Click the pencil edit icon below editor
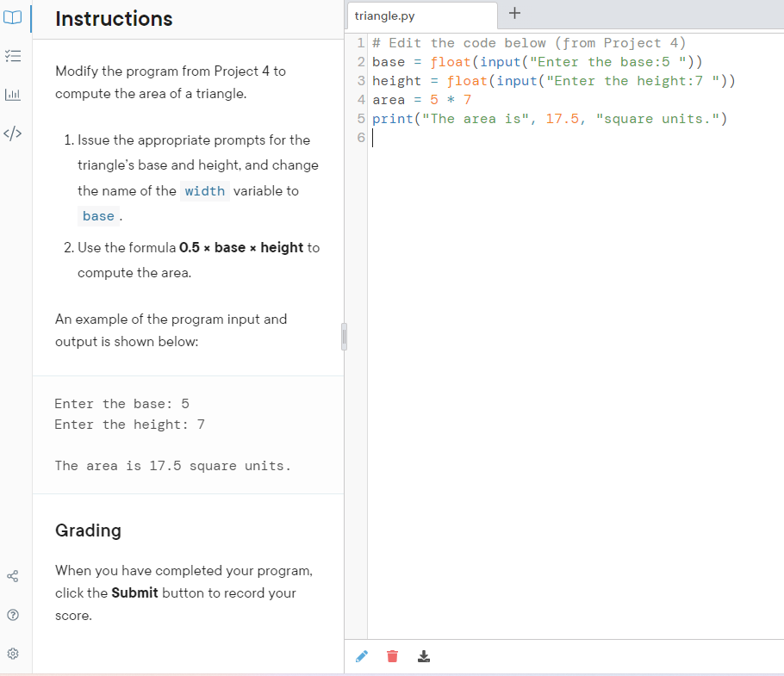The width and height of the screenshot is (784, 676). [x=362, y=656]
